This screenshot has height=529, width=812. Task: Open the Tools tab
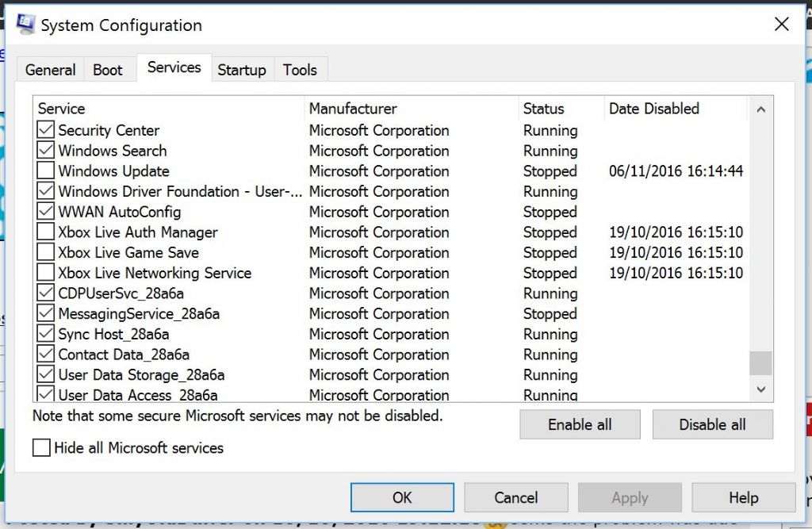coord(300,70)
